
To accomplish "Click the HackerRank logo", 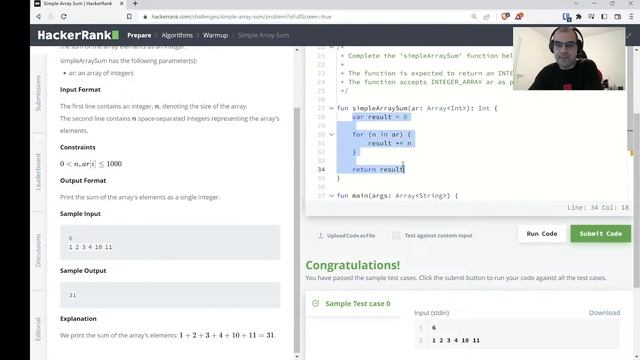I will [x=78, y=35].
